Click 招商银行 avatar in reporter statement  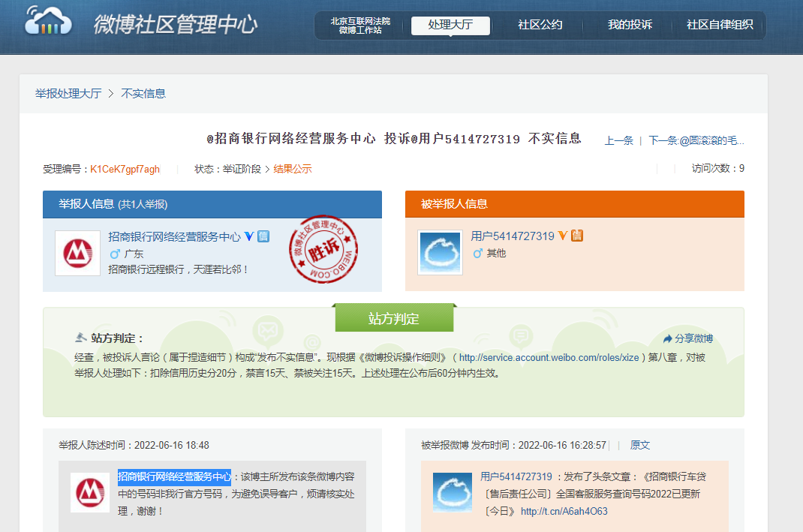tap(90, 492)
